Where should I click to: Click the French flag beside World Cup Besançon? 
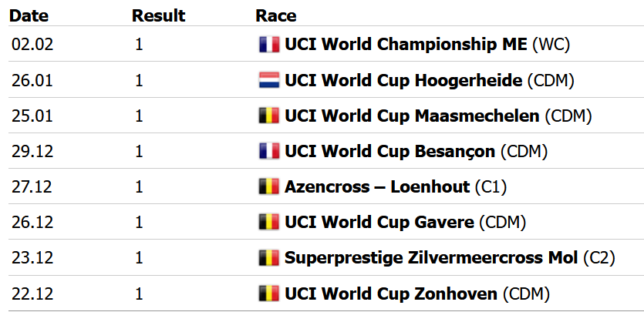(x=268, y=151)
